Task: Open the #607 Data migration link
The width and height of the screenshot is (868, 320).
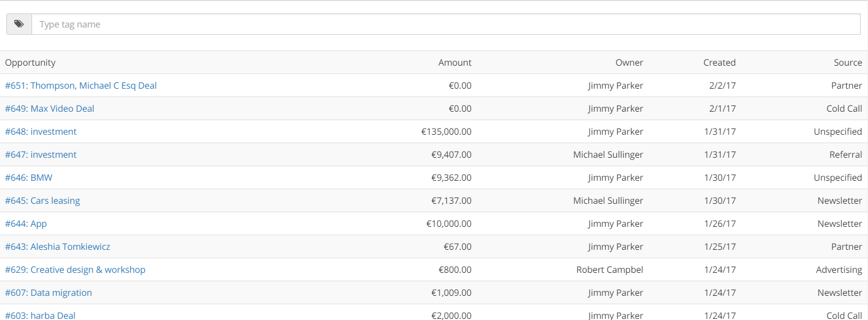Action: click(x=48, y=292)
